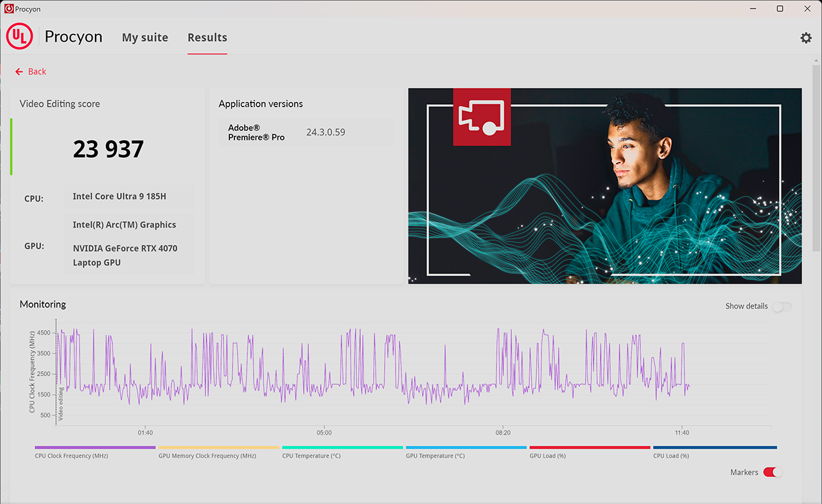Maximize the Procyon window
822x504 pixels.
(x=780, y=8)
